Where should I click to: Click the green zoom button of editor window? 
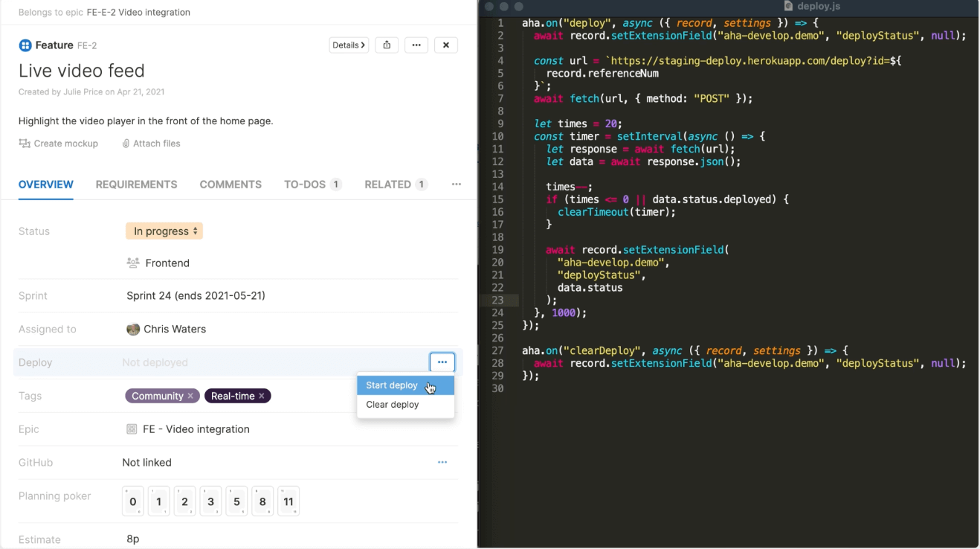click(518, 7)
